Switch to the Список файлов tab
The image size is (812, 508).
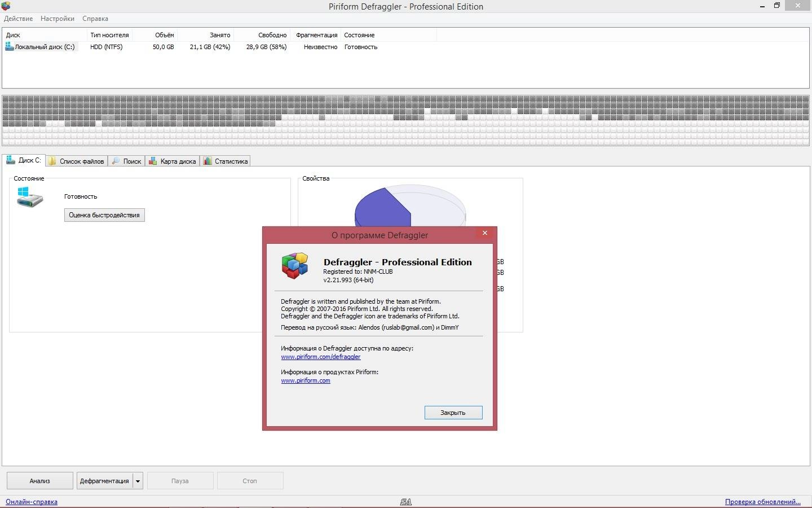pyautogui.click(x=77, y=161)
